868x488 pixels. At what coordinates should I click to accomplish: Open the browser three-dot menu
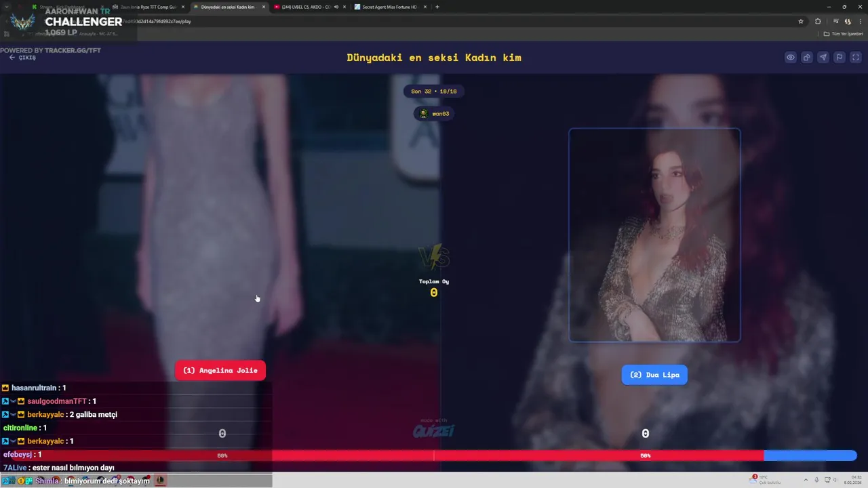click(x=861, y=21)
